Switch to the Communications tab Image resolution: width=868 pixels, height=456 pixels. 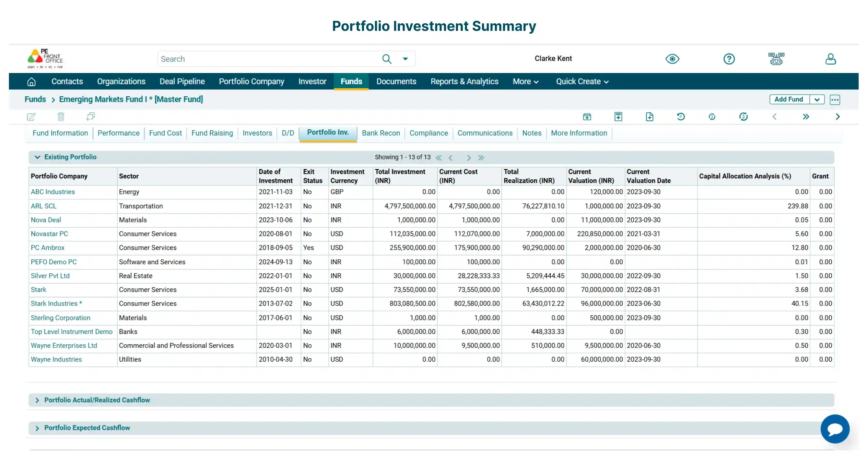pos(485,133)
